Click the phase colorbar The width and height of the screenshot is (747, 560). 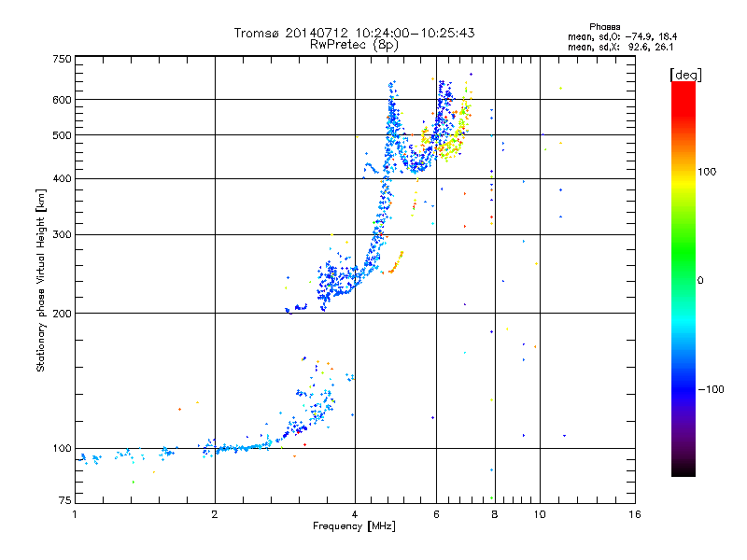tap(684, 278)
